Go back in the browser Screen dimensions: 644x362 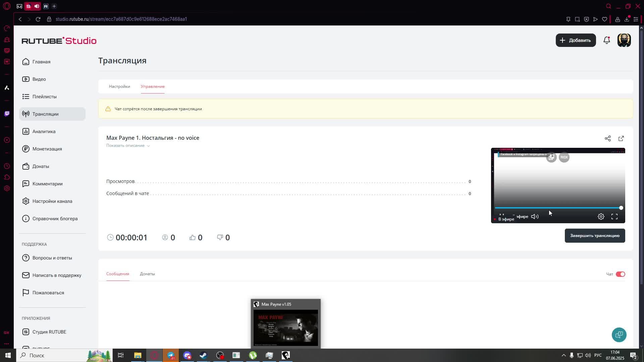(20, 19)
